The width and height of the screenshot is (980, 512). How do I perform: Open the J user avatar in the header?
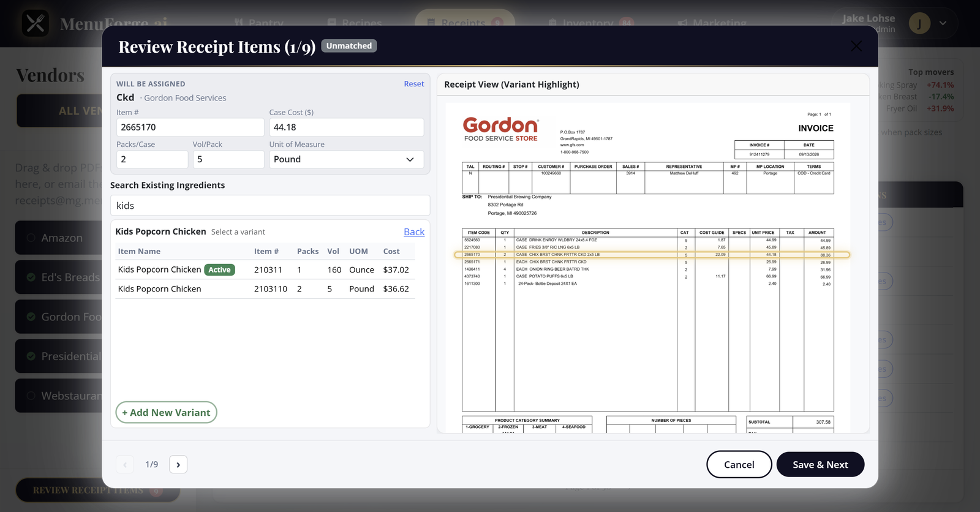919,23
